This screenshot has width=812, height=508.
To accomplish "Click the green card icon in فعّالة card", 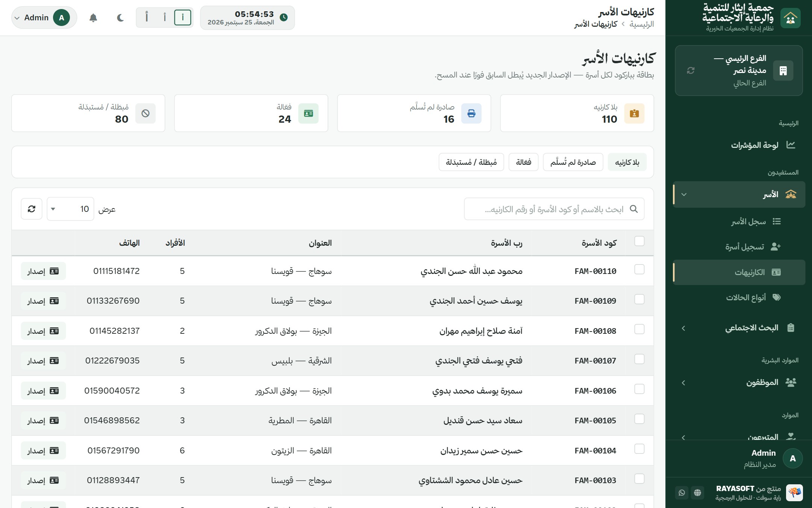I will 309,113.
